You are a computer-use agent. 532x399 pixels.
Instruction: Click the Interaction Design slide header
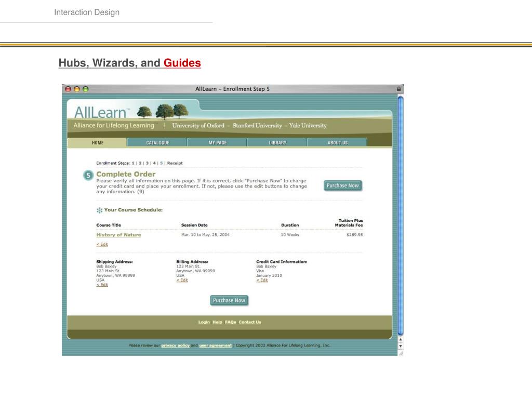click(x=87, y=12)
